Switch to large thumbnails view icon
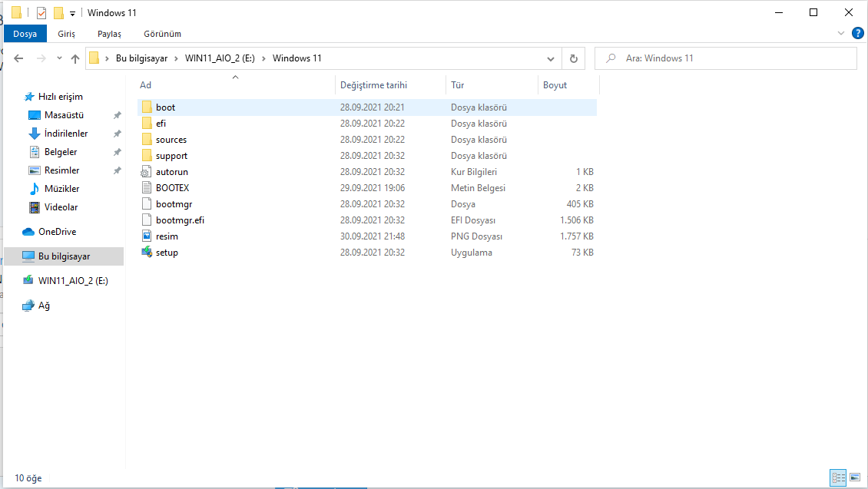 855,477
